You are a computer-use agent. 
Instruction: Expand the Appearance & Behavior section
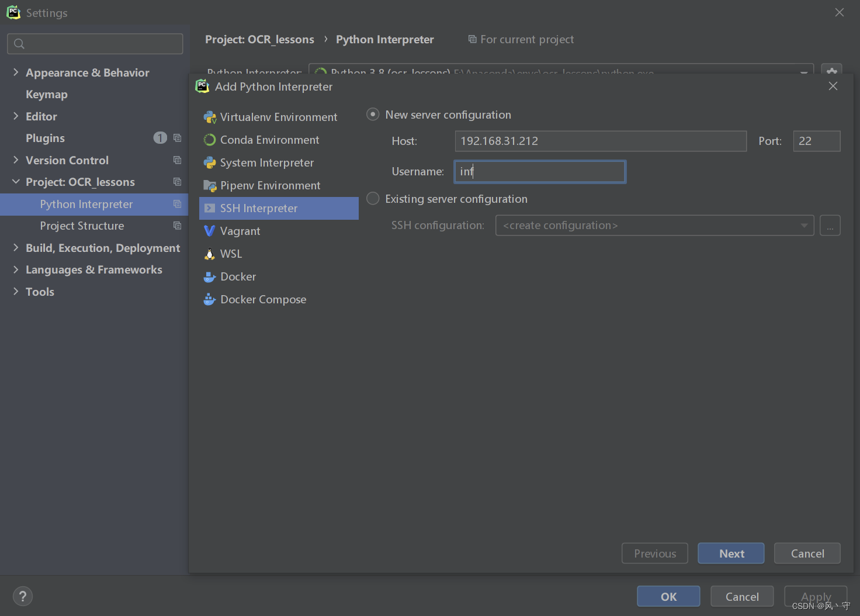pos(87,72)
